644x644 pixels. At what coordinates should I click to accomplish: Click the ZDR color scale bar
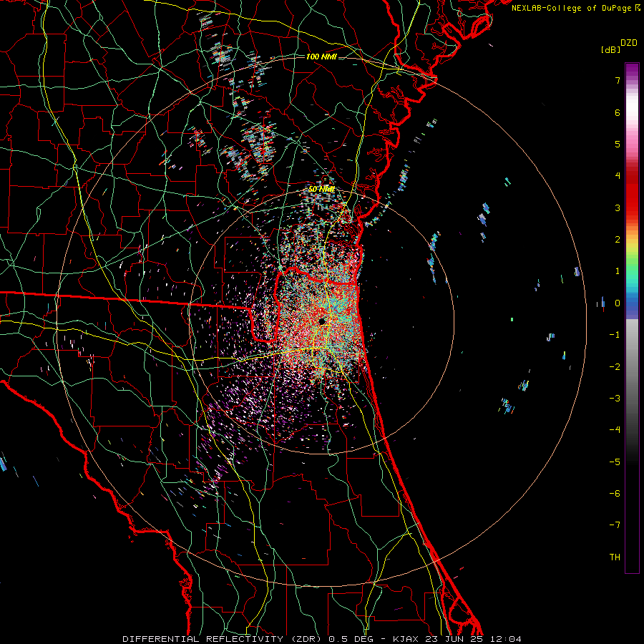point(632,318)
